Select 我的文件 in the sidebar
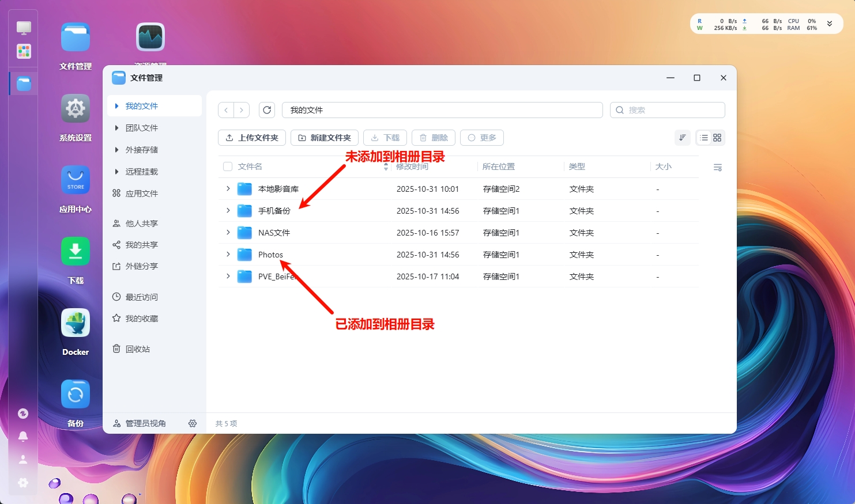The width and height of the screenshot is (855, 504). [155, 106]
